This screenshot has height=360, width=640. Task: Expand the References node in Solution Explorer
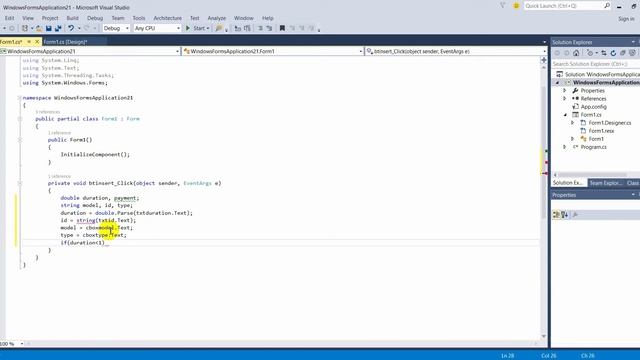click(x=565, y=99)
